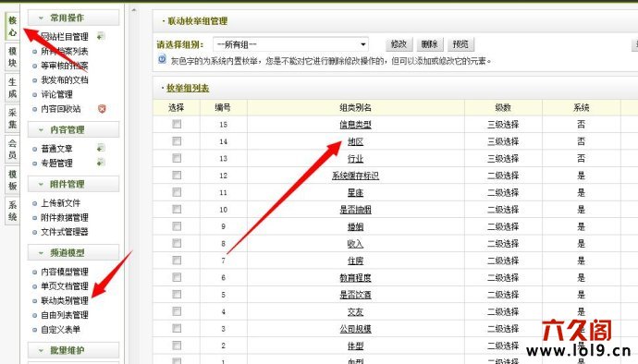Open 普通文章 in the sidebar
This screenshot has width=638, height=364.
tap(56, 149)
